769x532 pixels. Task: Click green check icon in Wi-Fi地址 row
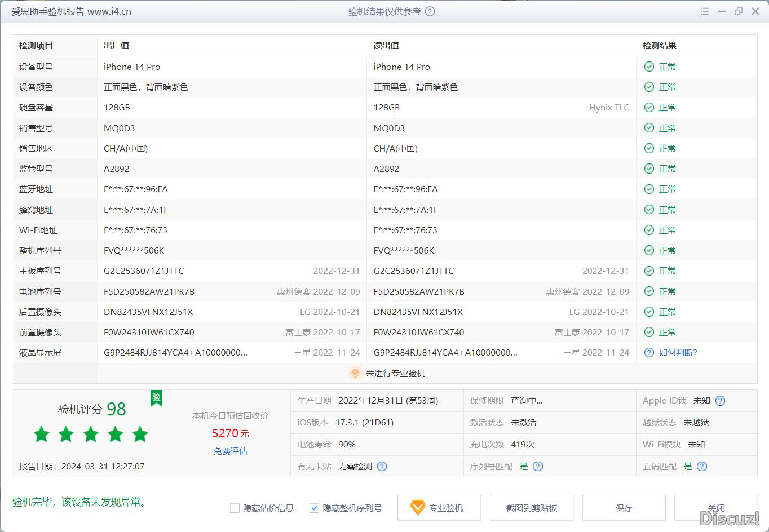pos(649,230)
